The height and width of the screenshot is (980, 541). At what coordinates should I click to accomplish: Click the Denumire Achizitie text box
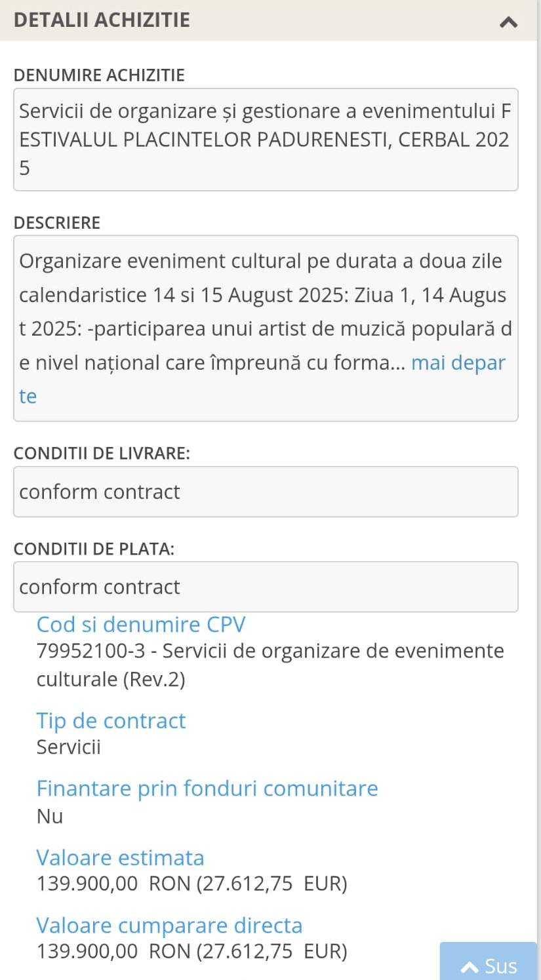coord(266,139)
